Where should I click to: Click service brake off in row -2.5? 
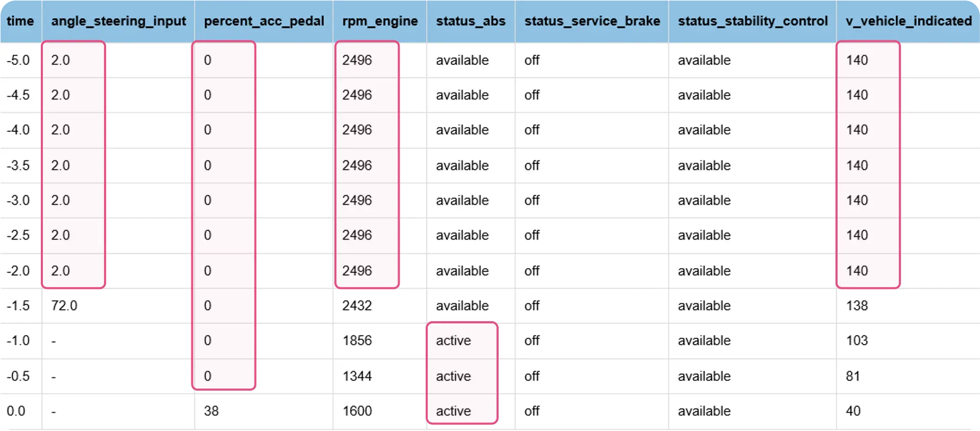pos(532,235)
